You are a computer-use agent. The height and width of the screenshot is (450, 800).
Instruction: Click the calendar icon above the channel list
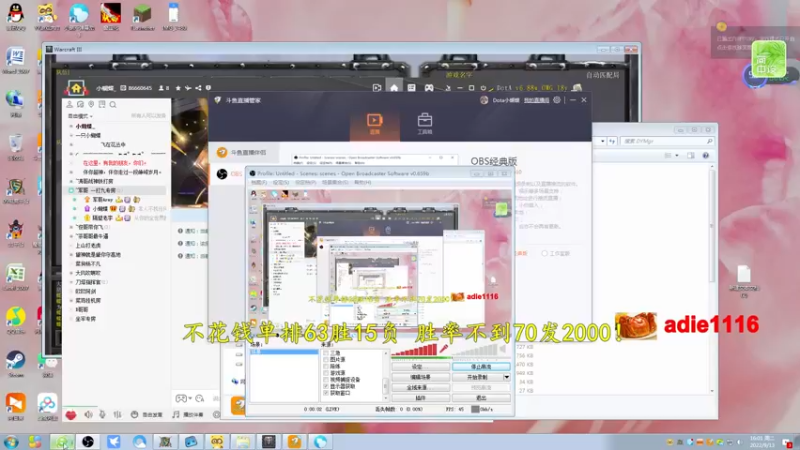pyautogui.click(x=102, y=105)
